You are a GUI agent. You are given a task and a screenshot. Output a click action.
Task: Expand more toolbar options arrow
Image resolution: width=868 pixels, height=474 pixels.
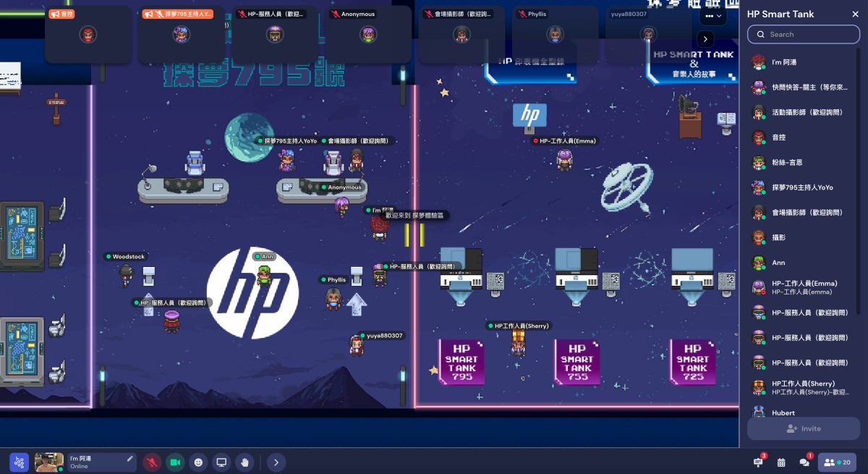click(276, 462)
